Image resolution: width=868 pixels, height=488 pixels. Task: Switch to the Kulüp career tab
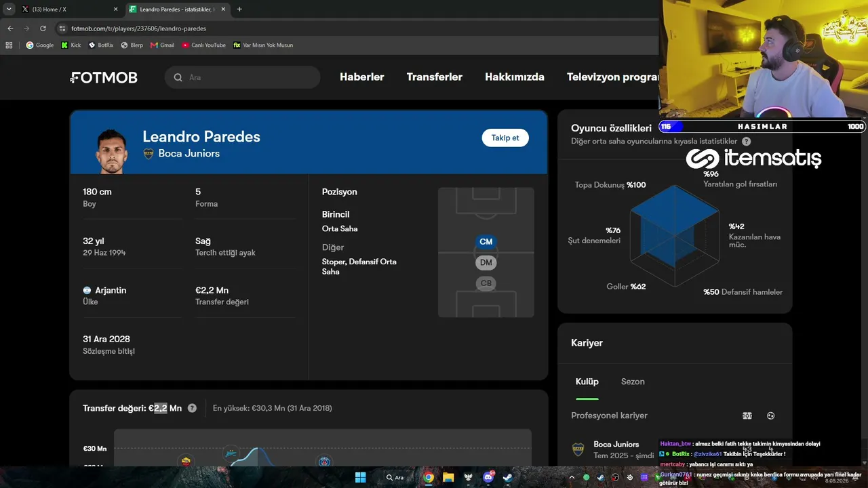587,382
